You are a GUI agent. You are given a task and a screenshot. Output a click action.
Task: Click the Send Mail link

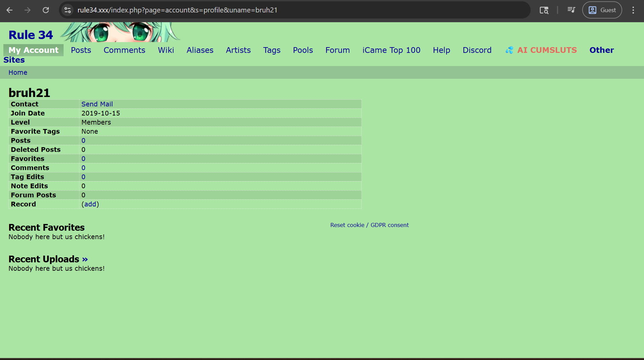tap(97, 104)
